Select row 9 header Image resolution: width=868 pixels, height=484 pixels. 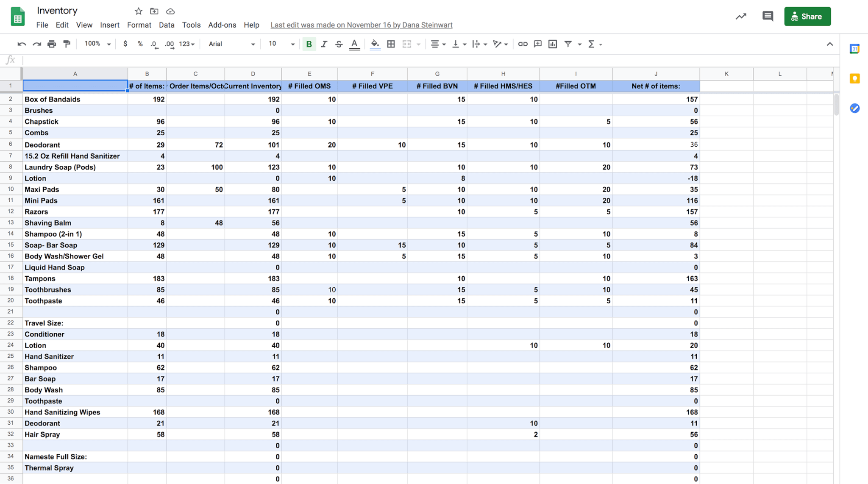point(11,178)
